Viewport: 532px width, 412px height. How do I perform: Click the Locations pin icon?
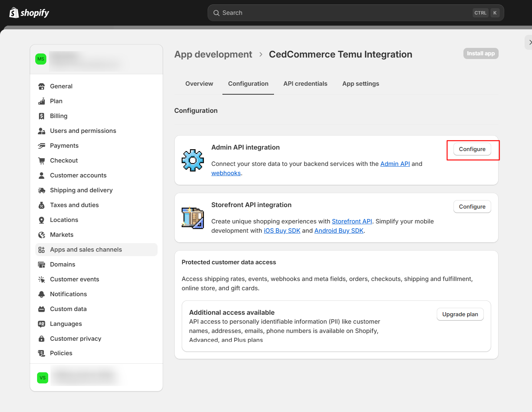coord(42,220)
